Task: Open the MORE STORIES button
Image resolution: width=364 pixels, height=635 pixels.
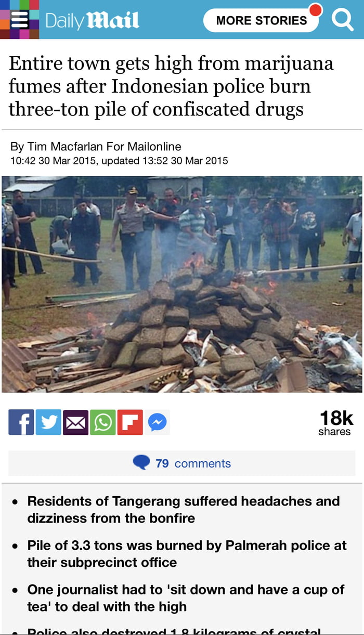Action: point(261,20)
